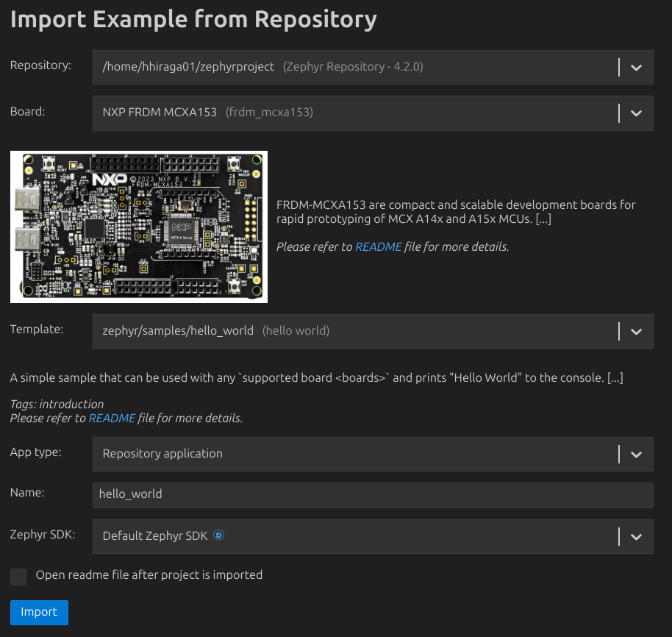
Task: Click the 'Zephyr SDK:' field label
Action: click(43, 535)
